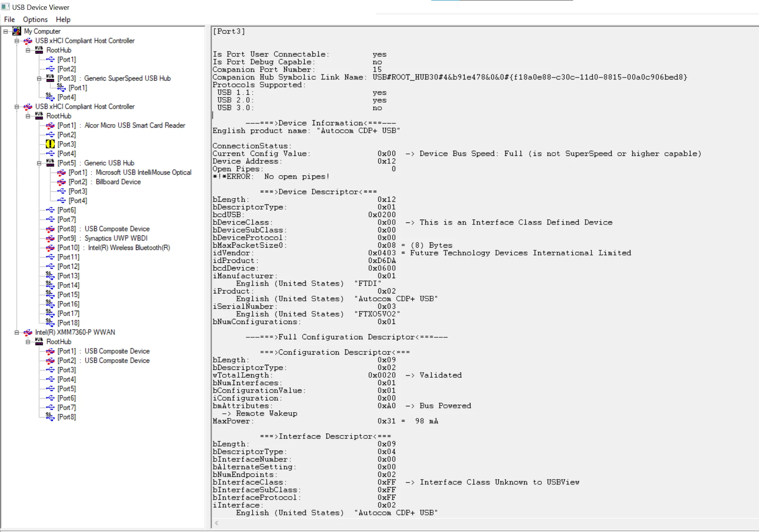Image resolution: width=759 pixels, height=532 pixels.
Task: Click the Billboard Device port icon
Action: pos(62,182)
